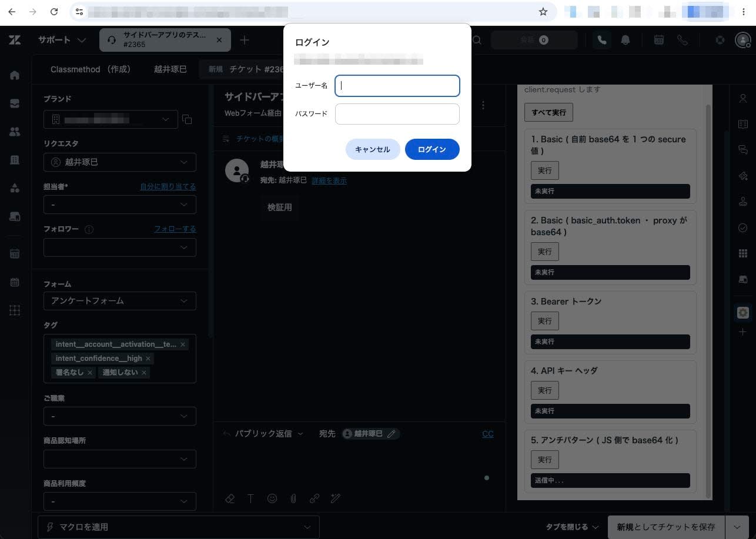The width and height of the screenshot is (756, 539).
Task: Open Views inbox icon in sidebar
Action: tap(15, 103)
